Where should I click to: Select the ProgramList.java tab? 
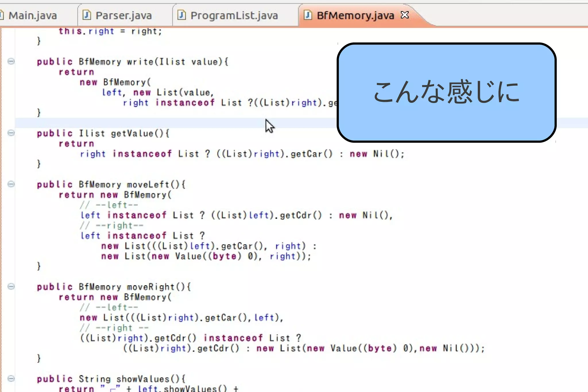(x=234, y=16)
